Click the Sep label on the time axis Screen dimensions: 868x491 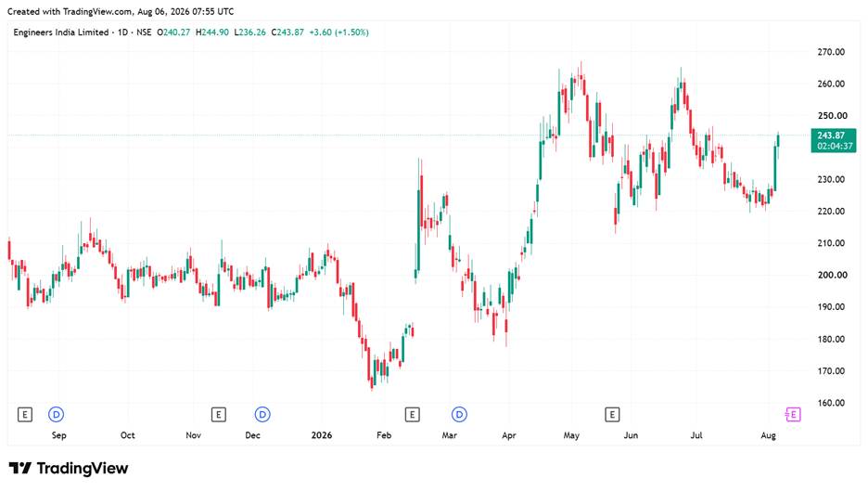pos(58,435)
